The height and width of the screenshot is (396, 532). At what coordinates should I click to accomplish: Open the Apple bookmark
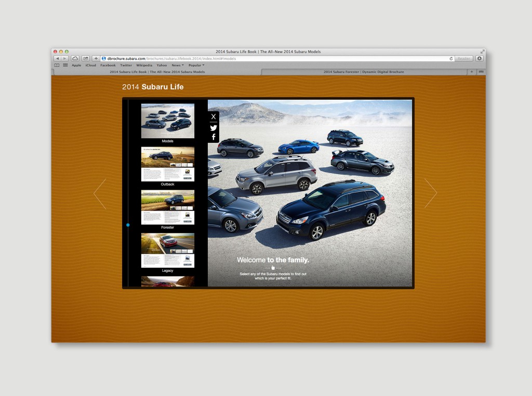click(76, 65)
